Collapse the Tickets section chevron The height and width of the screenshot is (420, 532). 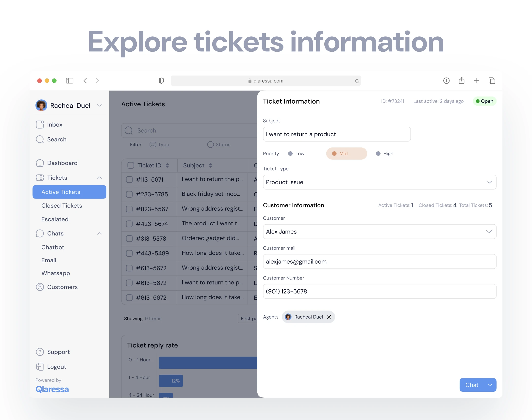100,178
